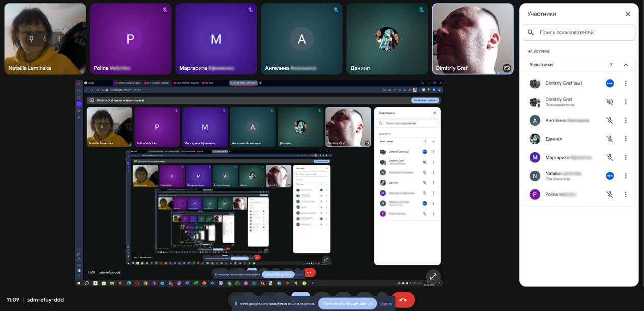The height and width of the screenshot is (311, 644).
Task: Click the purple M avatar for Маргарита
Action: tap(535, 157)
